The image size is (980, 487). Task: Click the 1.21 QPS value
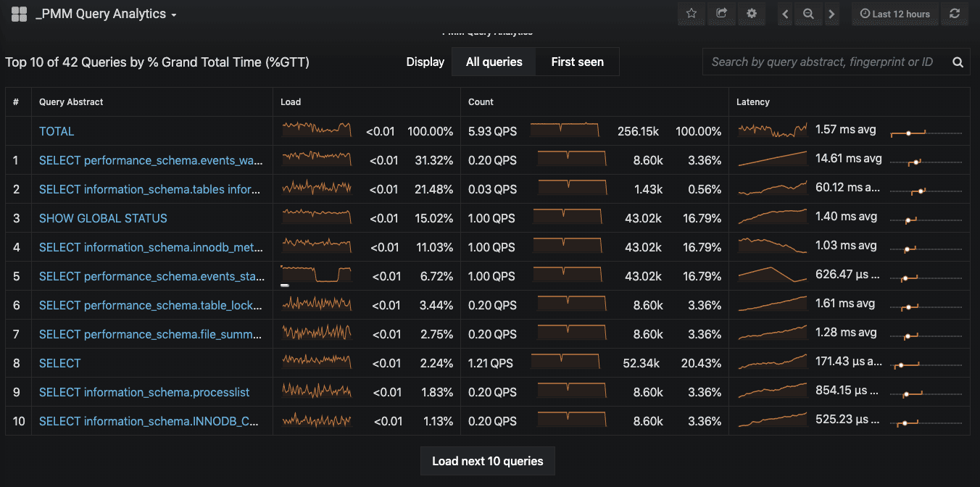(490, 363)
